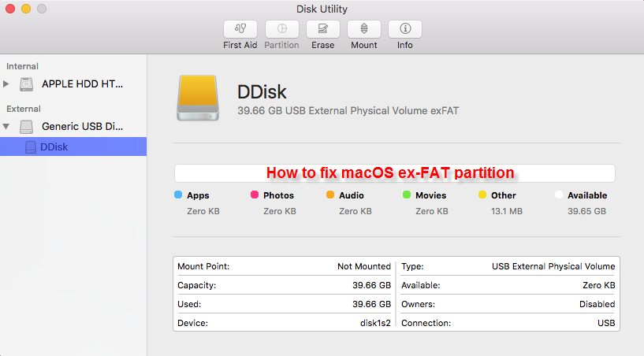Click the 13.1 MB Other value
This screenshot has height=356, width=644.
click(507, 211)
